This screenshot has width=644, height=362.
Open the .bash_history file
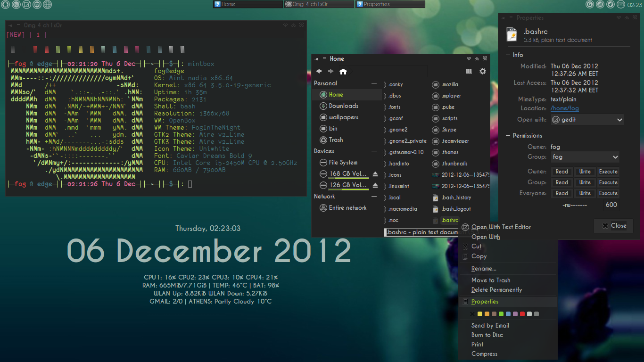(x=456, y=197)
